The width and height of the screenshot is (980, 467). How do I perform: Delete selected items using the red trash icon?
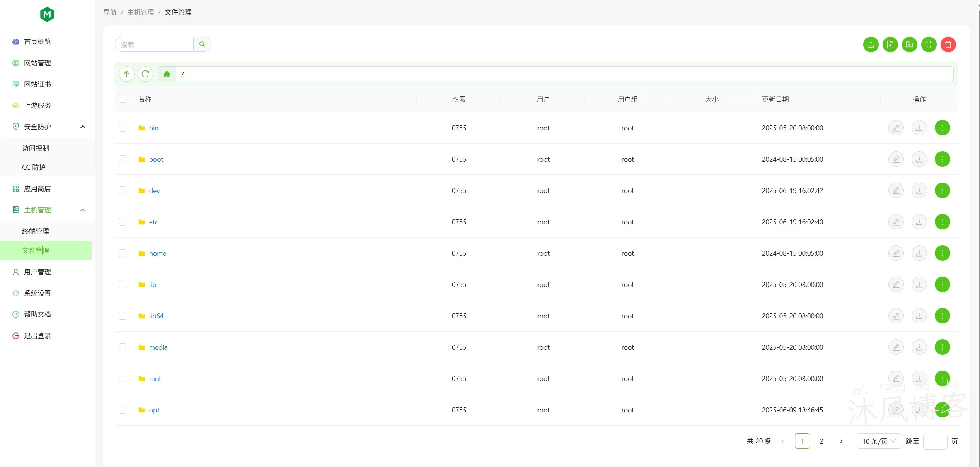click(x=948, y=44)
